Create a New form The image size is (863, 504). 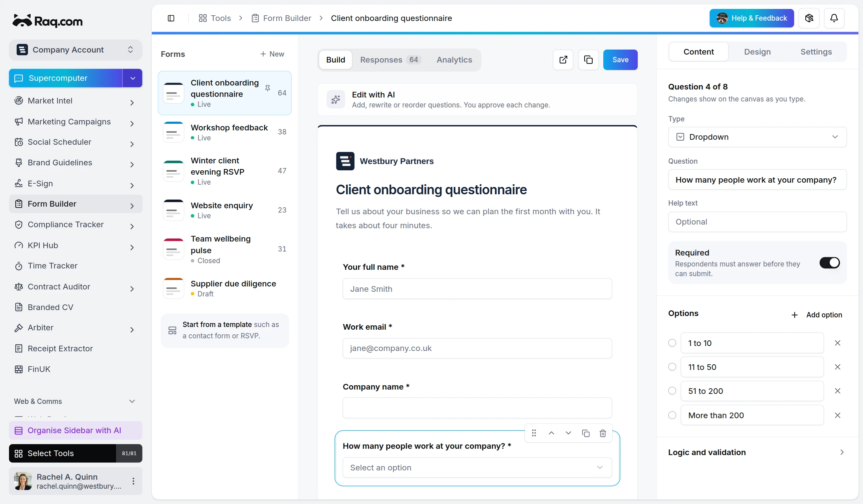[x=272, y=54]
